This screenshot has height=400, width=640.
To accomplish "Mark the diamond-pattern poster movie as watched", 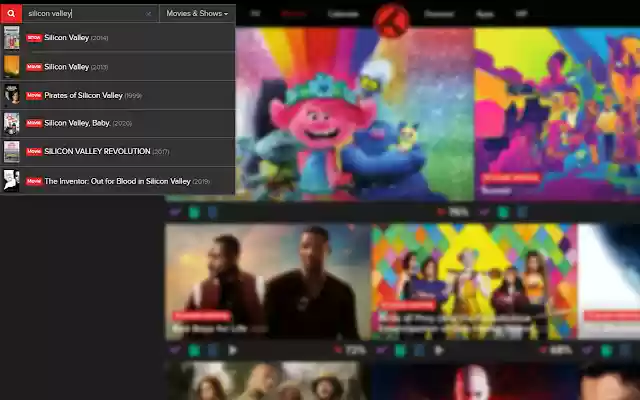I will click(382, 350).
